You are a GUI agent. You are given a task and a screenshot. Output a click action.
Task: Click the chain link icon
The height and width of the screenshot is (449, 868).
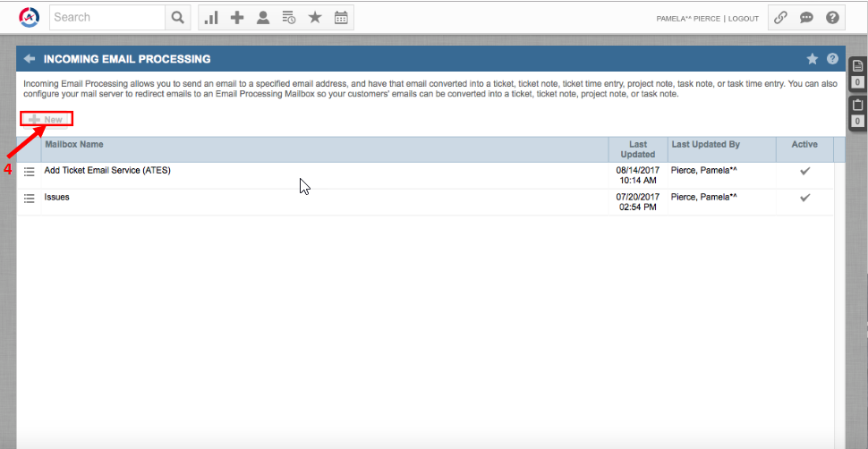780,17
